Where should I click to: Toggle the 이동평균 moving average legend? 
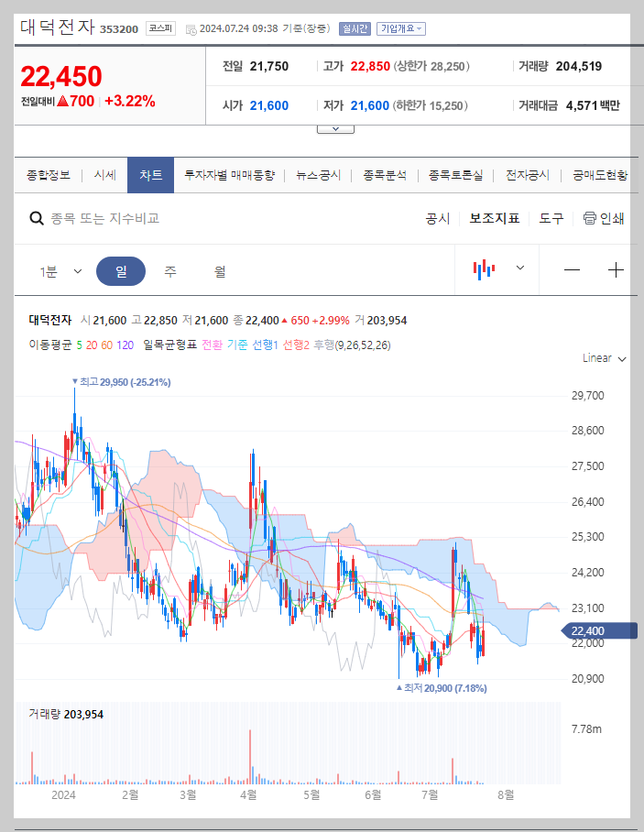click(53, 345)
